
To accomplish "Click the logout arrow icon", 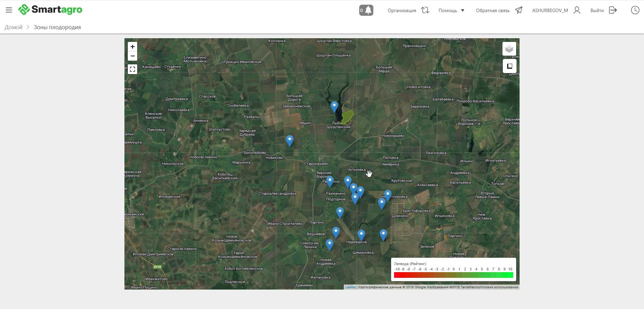I will (613, 10).
